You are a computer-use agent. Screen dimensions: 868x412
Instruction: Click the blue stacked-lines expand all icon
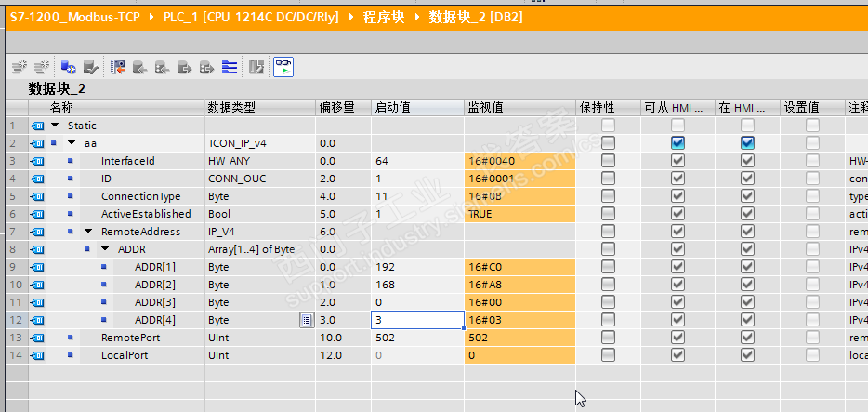(230, 68)
